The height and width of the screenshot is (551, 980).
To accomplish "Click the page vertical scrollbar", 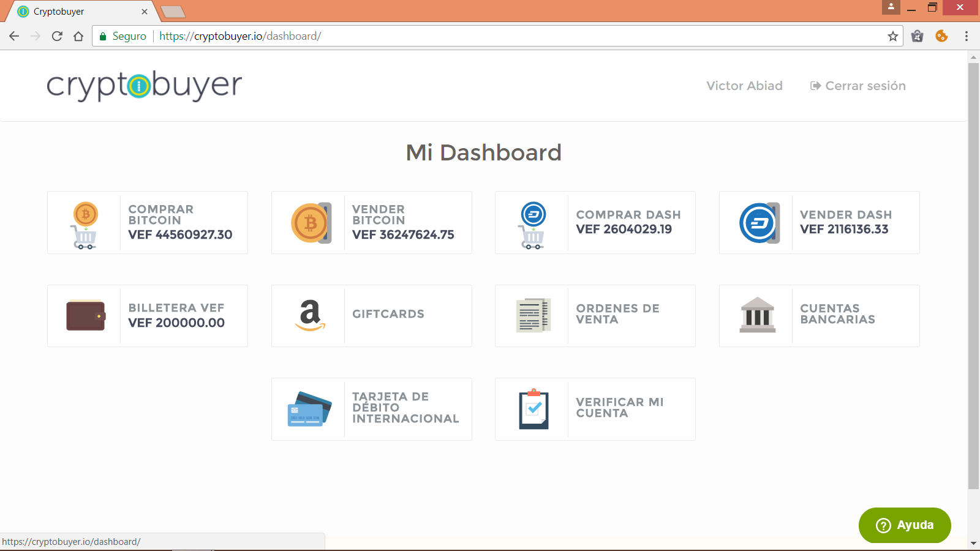I will [x=973, y=275].
